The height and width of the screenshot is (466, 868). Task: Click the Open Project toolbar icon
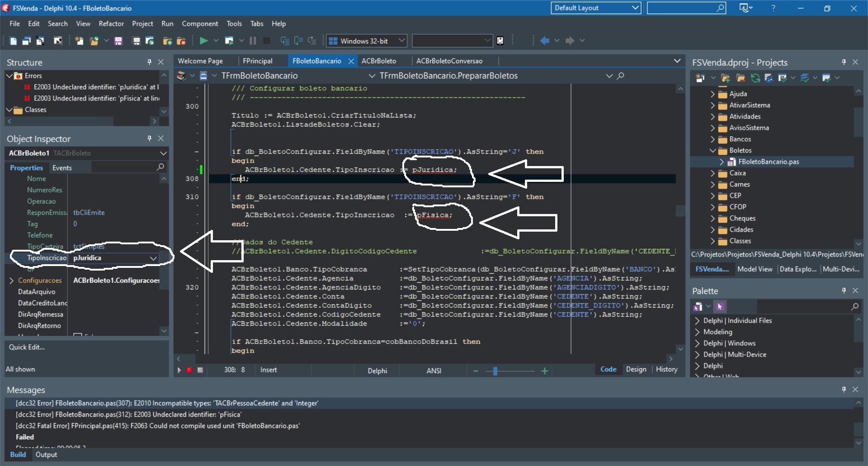click(150, 41)
